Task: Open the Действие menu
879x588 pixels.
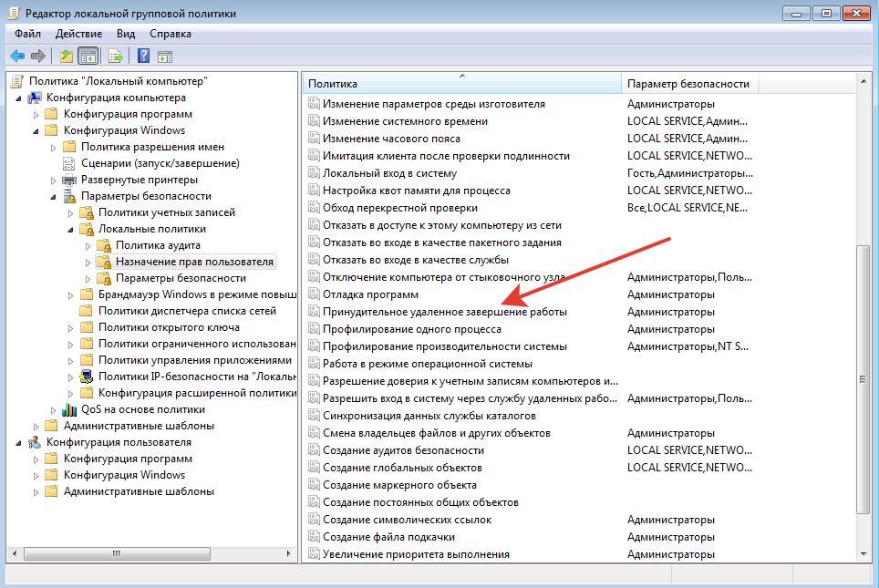Action: tap(79, 34)
